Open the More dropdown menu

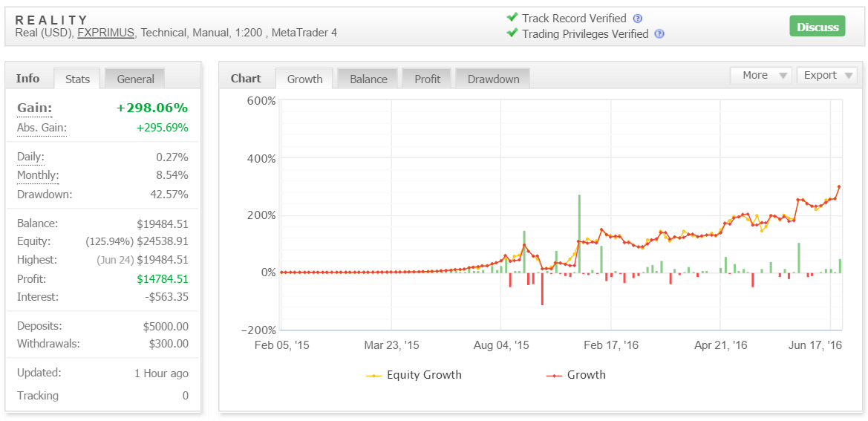761,75
